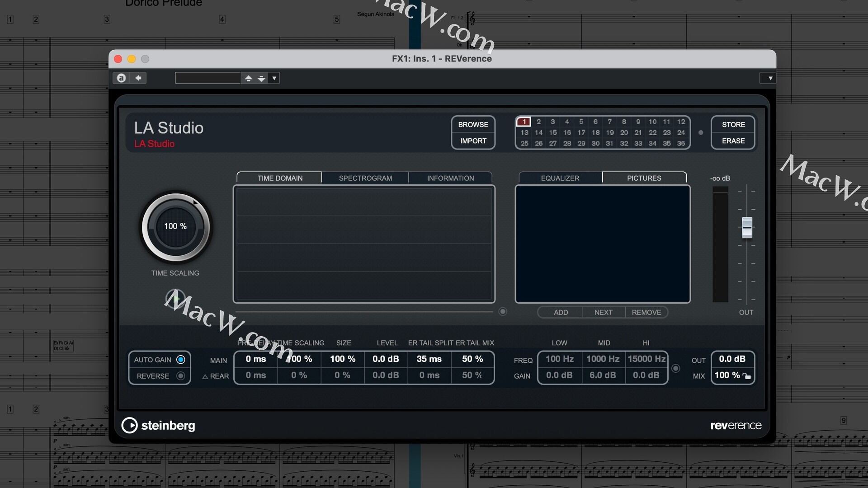Load previous preset with up arrow
The height and width of the screenshot is (488, 868).
(248, 78)
